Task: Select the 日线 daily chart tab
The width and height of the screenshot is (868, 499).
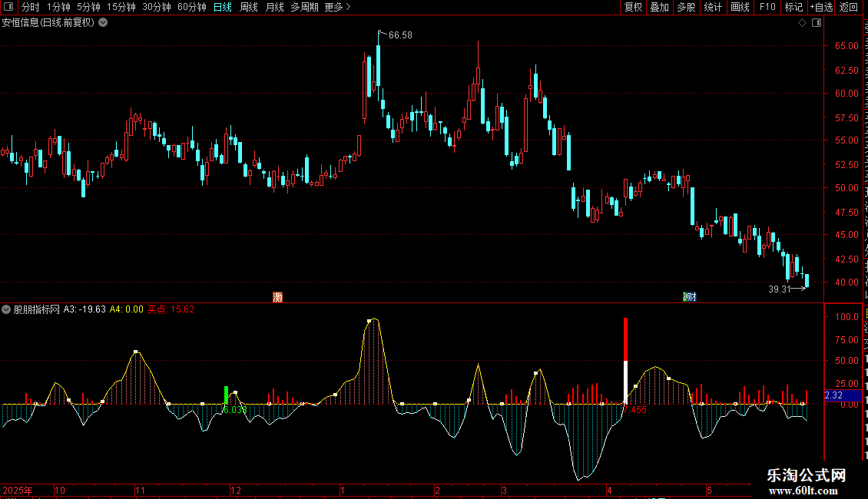Action: [223, 7]
